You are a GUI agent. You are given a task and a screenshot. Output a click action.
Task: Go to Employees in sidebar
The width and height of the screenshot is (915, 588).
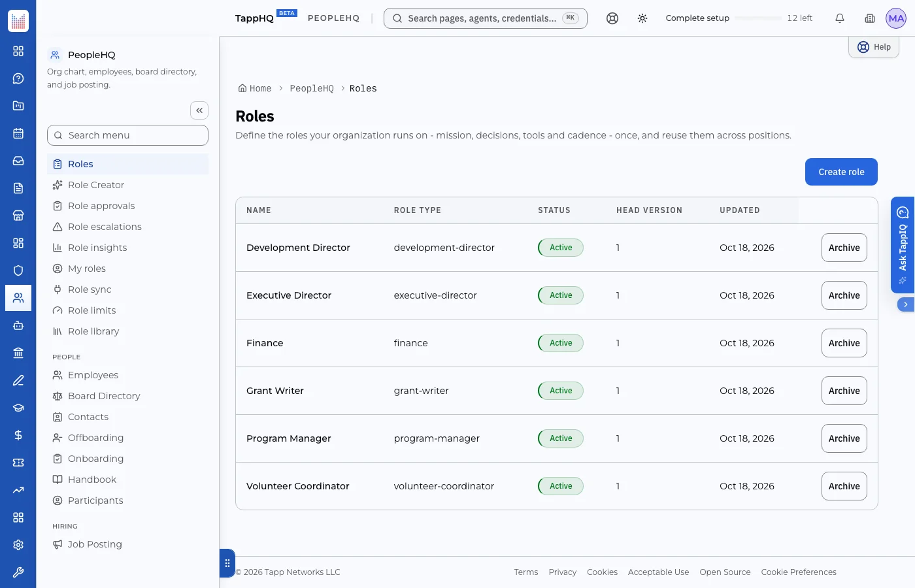[128, 375]
